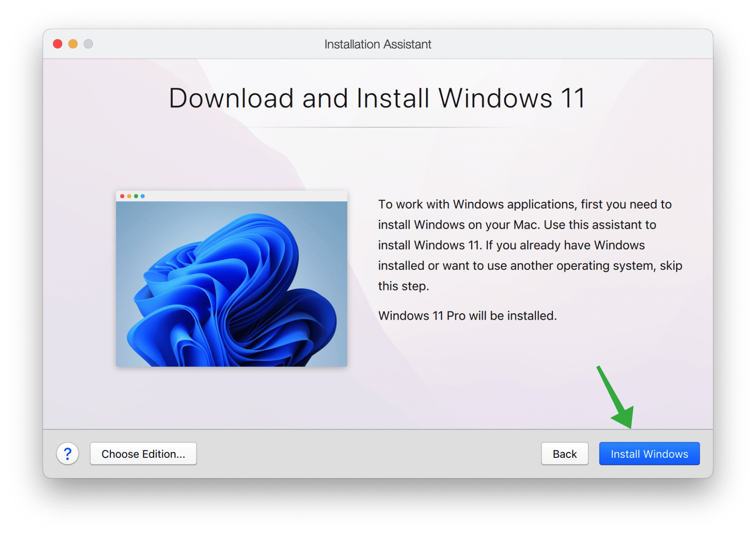Click the text Windows 11 Pro will be installed

pyautogui.click(x=467, y=315)
